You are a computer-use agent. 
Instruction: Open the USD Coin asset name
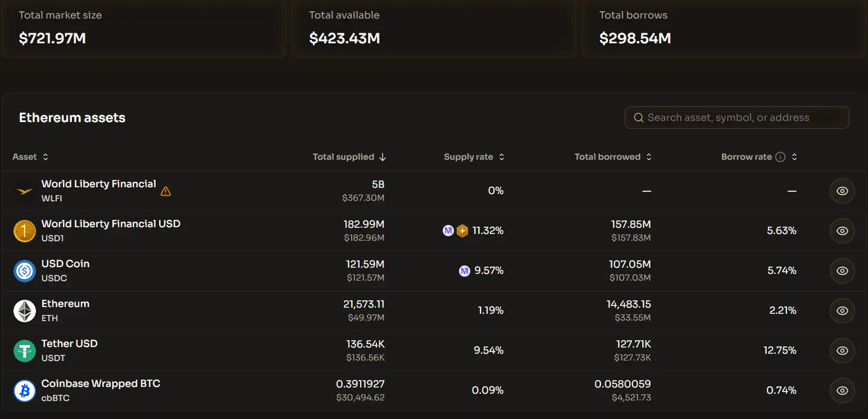pos(65,264)
